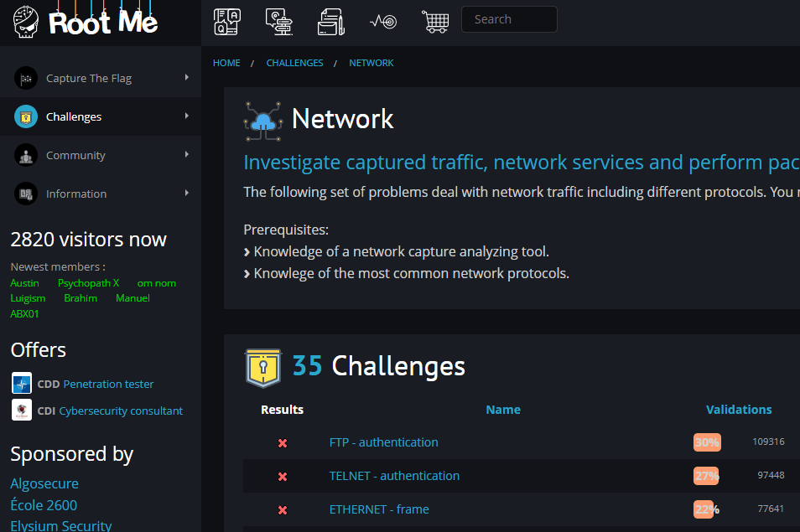Open Capture The Flag menu item

101,79
